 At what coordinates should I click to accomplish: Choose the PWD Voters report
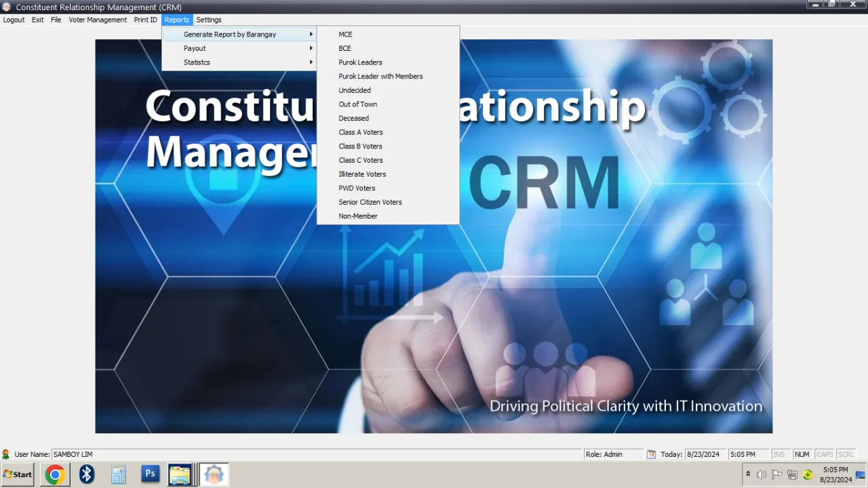point(388,188)
